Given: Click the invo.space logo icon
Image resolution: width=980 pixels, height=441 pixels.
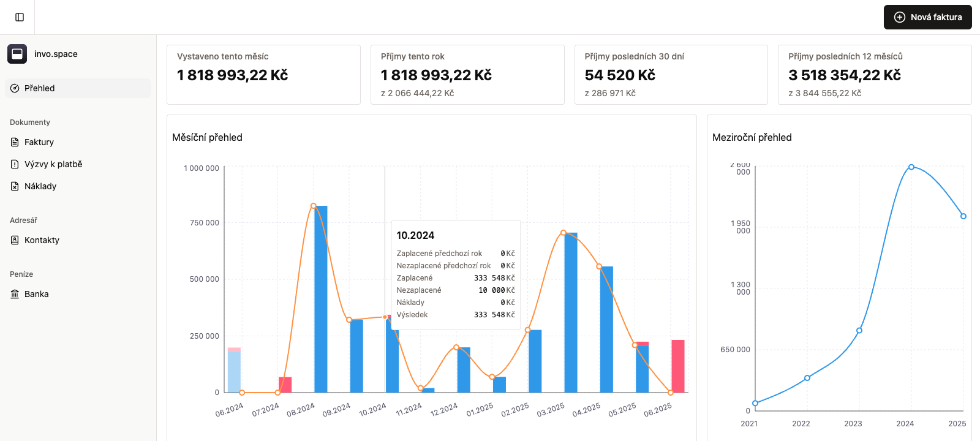Looking at the screenshot, I should coord(17,54).
